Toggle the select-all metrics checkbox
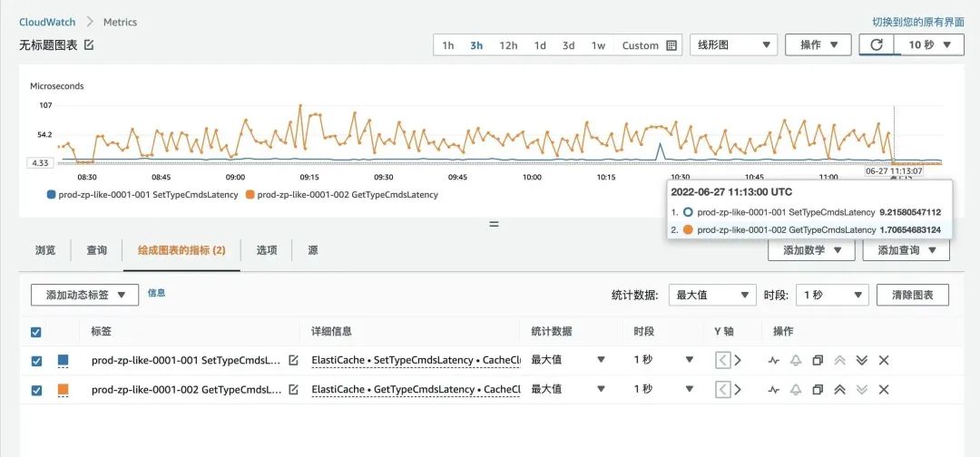 (36, 332)
